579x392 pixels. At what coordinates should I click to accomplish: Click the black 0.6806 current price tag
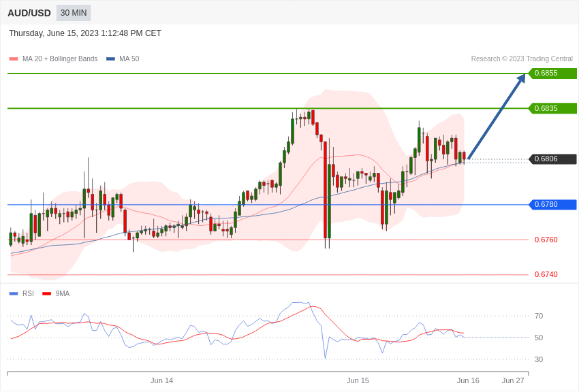(553, 159)
